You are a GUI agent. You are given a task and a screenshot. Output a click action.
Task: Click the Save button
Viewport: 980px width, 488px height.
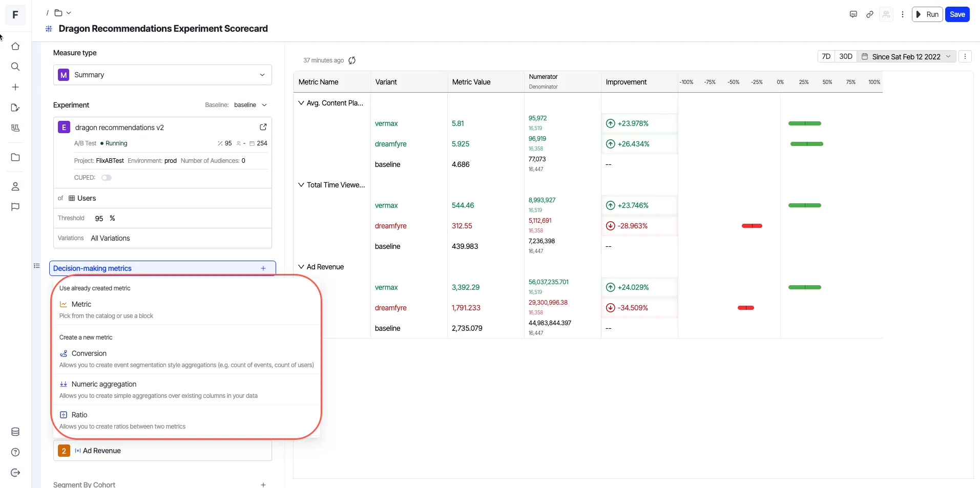point(957,14)
